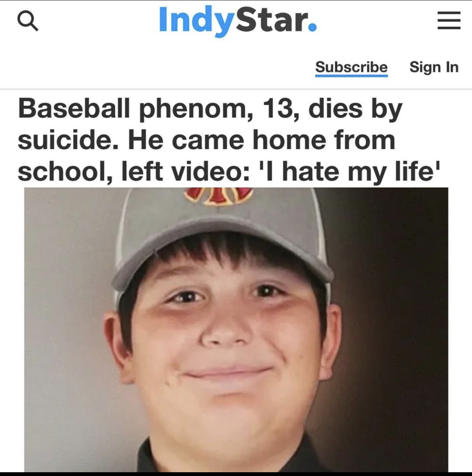Expand the site navigation via three-line icon

449,20
